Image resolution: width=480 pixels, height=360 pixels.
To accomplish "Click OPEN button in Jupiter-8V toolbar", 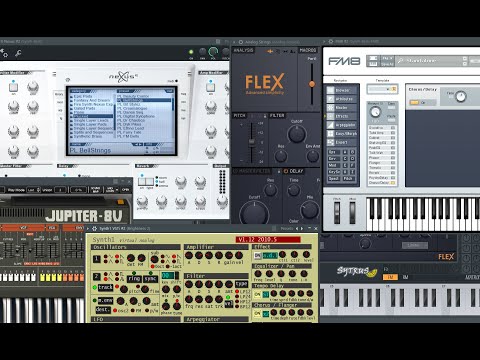I will pos(125,190).
